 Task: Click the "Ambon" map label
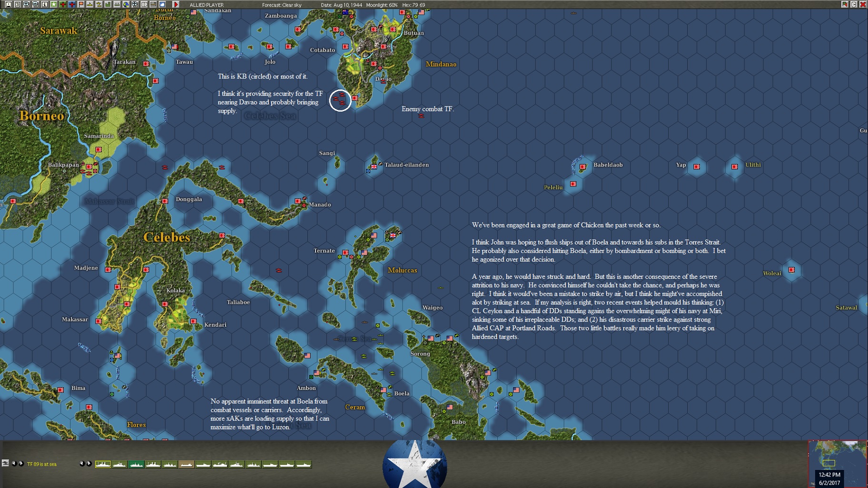coord(306,388)
